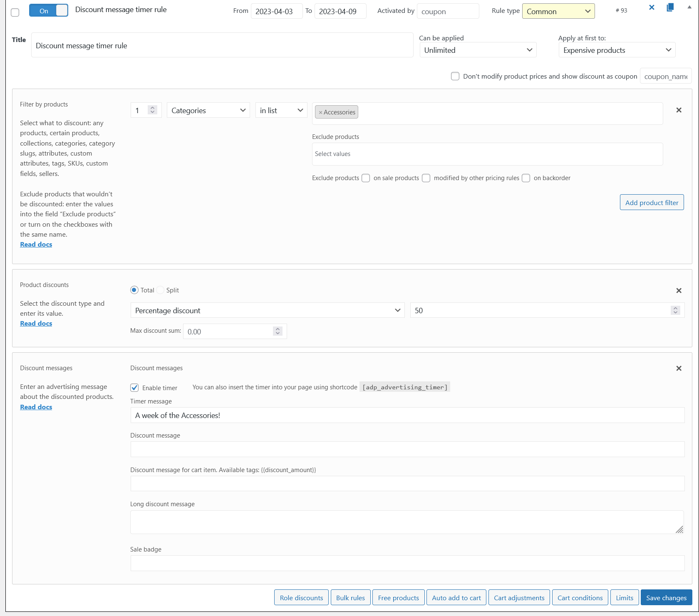This screenshot has height=616, width=699.
Task: Open Read docs under Filter by products
Action: pos(36,245)
